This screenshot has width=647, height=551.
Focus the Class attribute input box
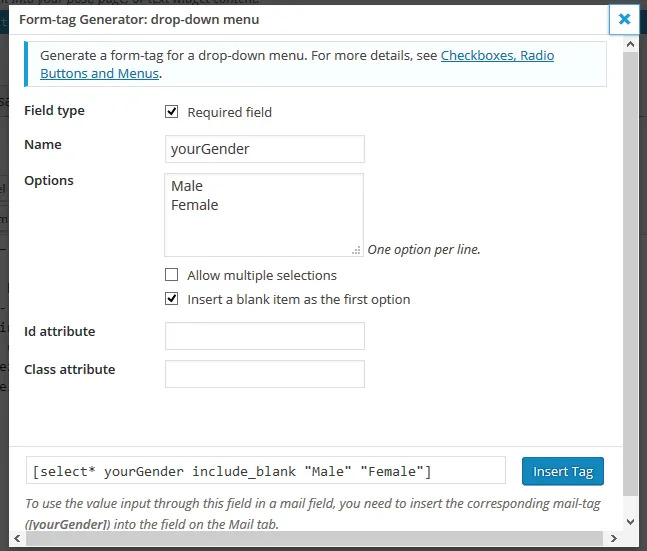click(264, 374)
